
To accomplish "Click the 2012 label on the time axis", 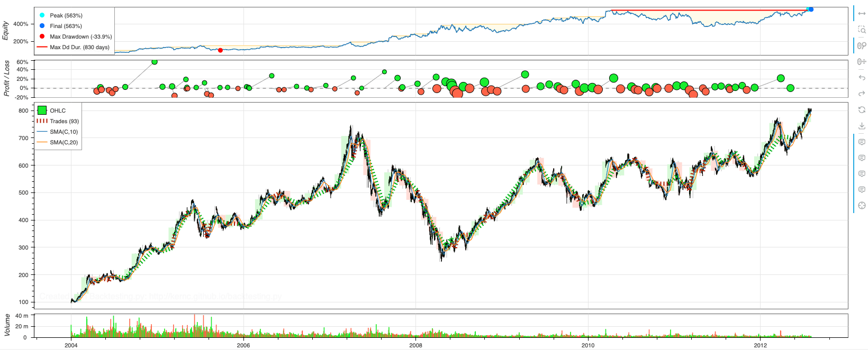I will click(x=760, y=345).
